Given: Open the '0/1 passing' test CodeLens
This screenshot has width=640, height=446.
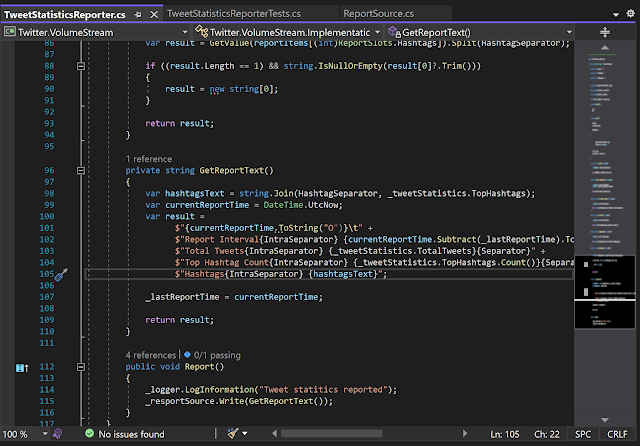Looking at the screenshot, I should (x=217, y=355).
